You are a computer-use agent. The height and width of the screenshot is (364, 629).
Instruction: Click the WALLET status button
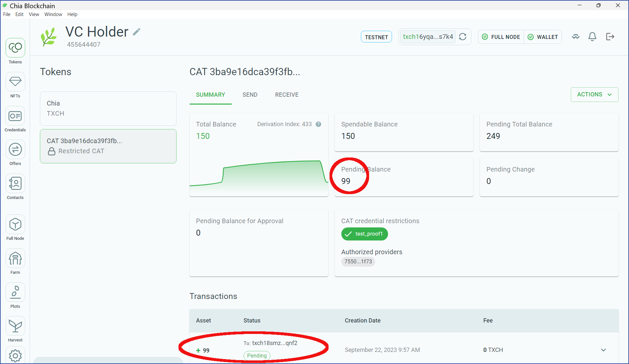tap(543, 37)
